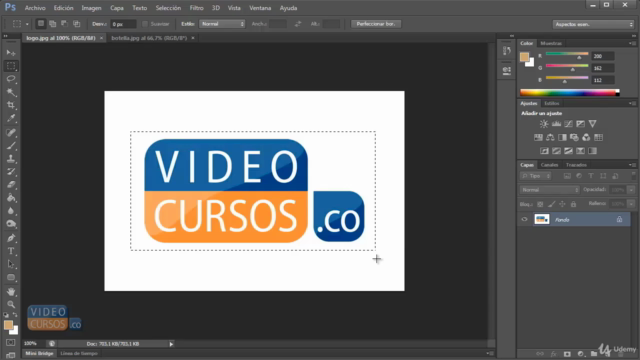Open the Capas panel options menu
Screen dimensions: 640x360
632,165
